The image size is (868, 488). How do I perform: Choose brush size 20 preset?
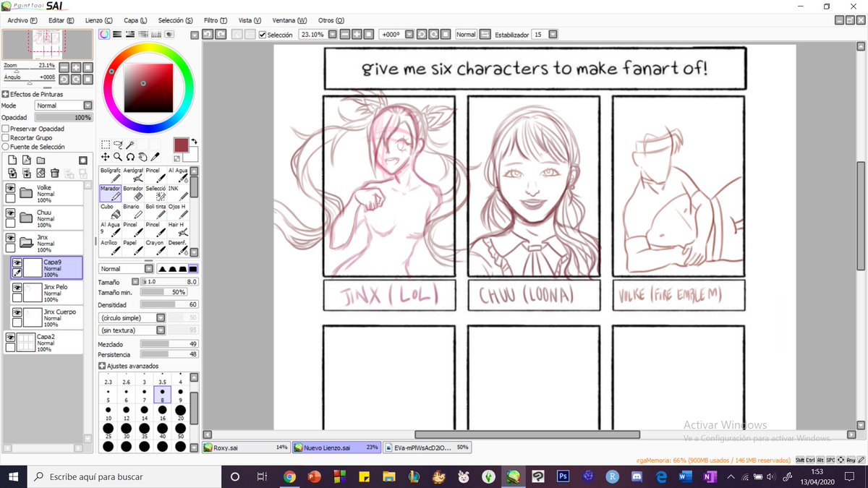tap(180, 414)
